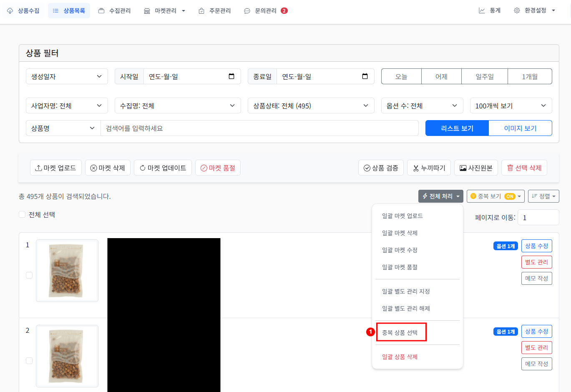The image size is (571, 392).
Task: Click 별도 관리 for product 2
Action: click(536, 347)
